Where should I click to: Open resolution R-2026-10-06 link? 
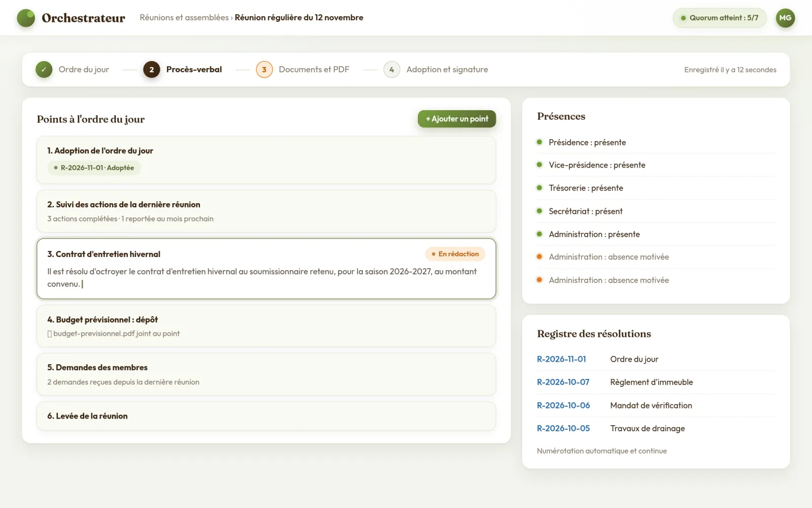click(x=563, y=405)
